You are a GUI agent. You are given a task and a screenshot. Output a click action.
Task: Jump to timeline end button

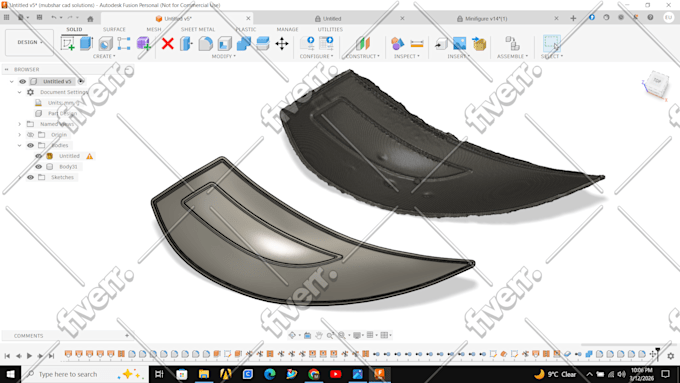pyautogui.click(x=51, y=356)
